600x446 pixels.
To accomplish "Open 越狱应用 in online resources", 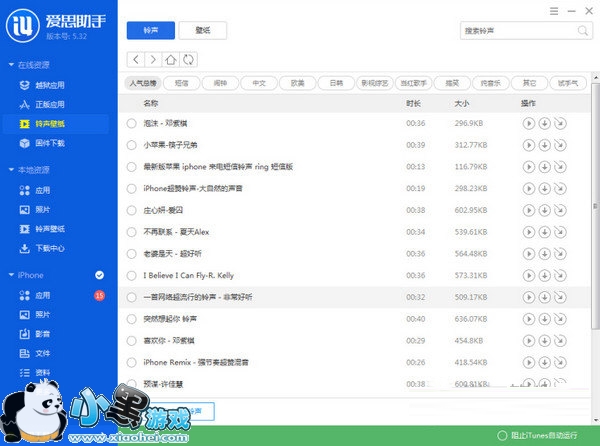I will (x=50, y=85).
